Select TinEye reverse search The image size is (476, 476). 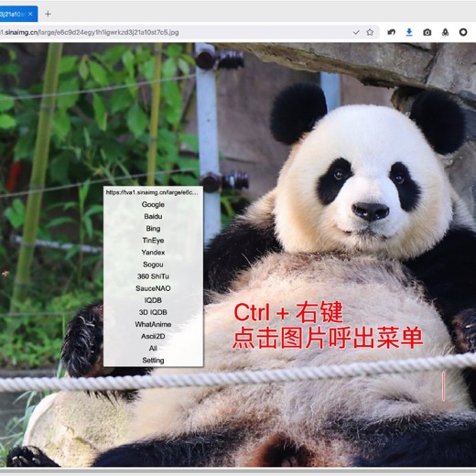coord(153,241)
